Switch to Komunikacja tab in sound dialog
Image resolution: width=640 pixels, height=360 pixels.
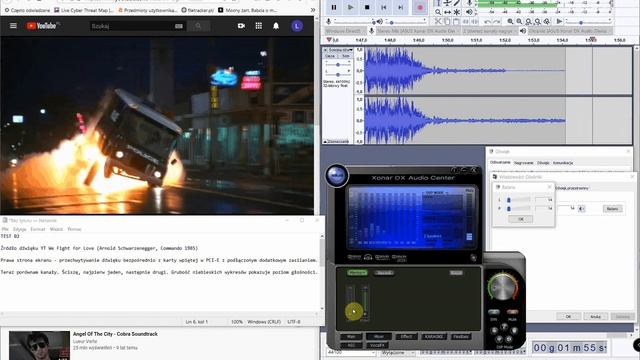click(563, 163)
